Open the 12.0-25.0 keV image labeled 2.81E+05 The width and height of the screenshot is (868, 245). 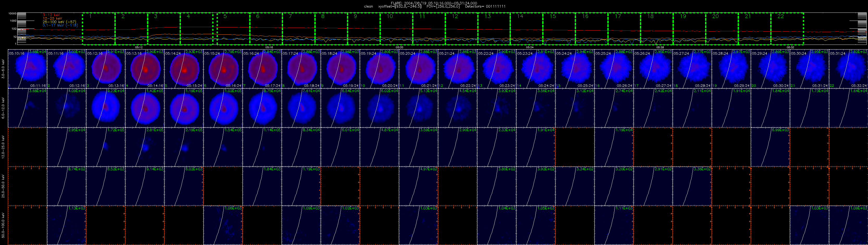(145, 147)
